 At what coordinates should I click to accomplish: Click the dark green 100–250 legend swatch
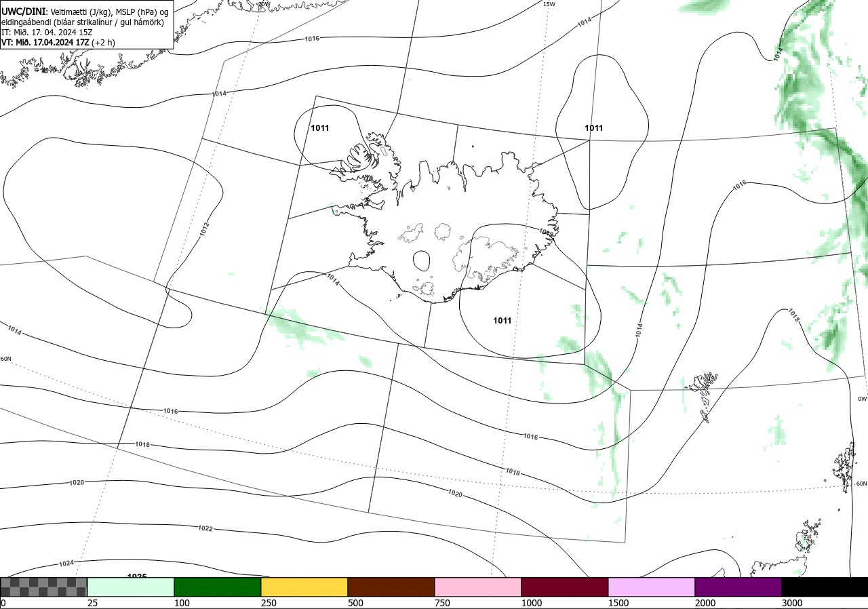218,587
